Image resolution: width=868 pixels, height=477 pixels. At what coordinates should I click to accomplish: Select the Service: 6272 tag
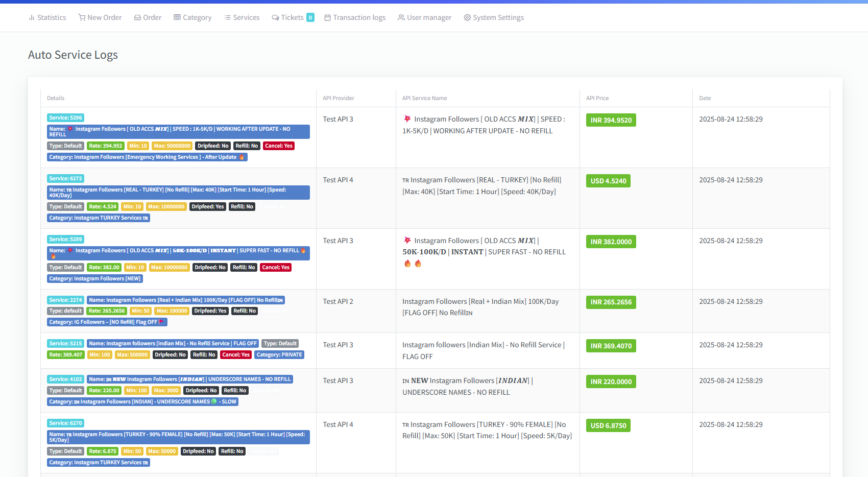point(65,179)
